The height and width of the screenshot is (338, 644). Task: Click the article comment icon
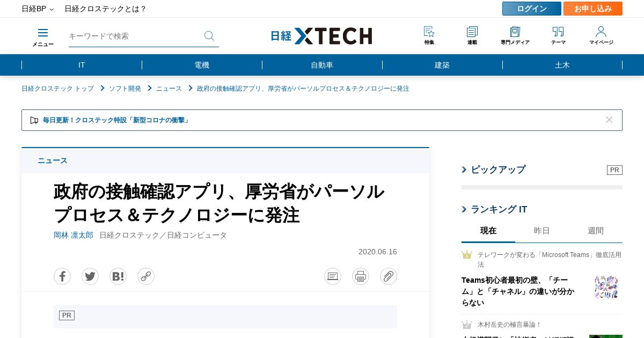[333, 276]
